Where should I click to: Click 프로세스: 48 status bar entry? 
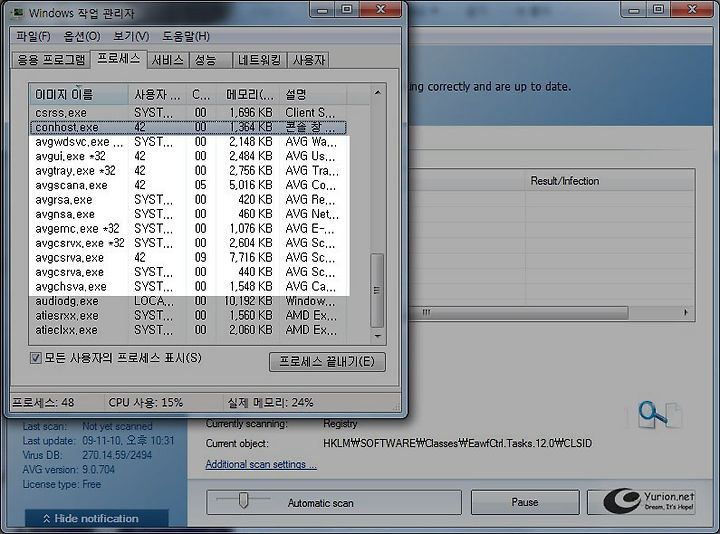(x=43, y=403)
